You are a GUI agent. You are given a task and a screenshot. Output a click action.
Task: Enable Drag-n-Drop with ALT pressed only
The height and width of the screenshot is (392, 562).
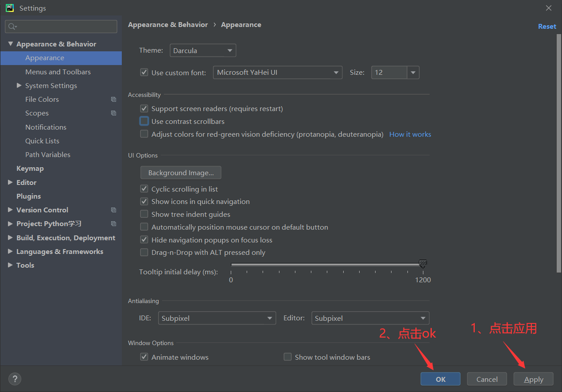coord(144,252)
